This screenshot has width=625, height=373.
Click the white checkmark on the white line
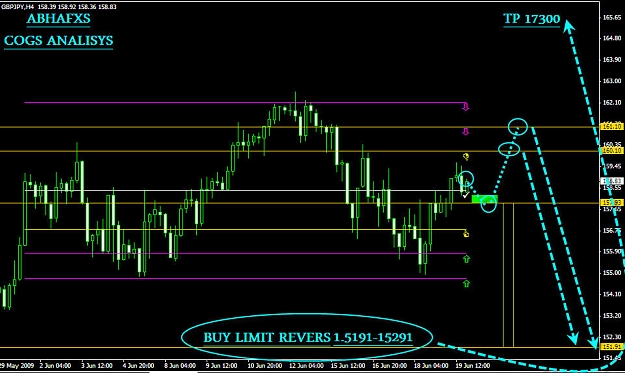466,194
